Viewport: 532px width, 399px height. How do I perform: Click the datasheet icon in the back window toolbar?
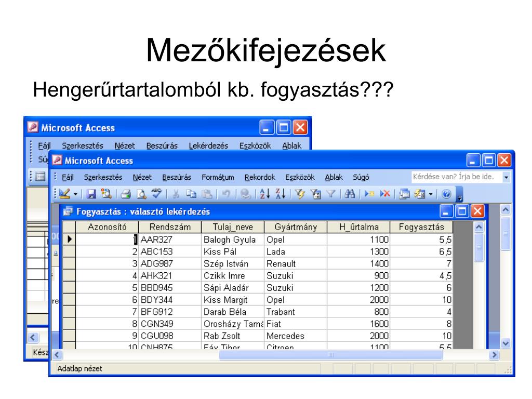point(41,177)
